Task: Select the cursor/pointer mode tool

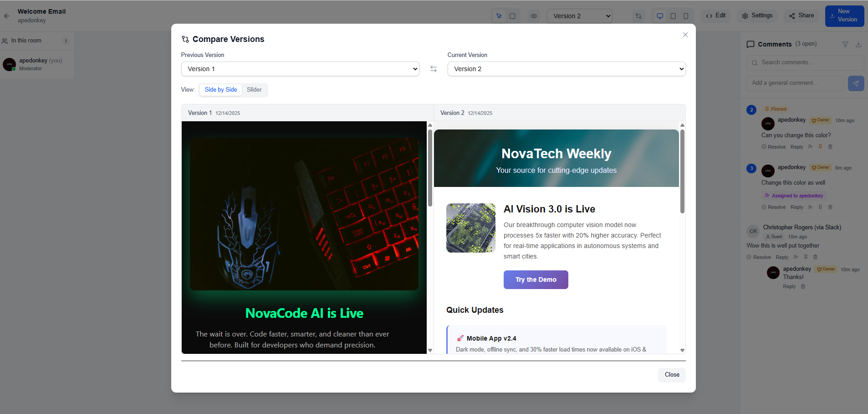Action: coord(499,16)
